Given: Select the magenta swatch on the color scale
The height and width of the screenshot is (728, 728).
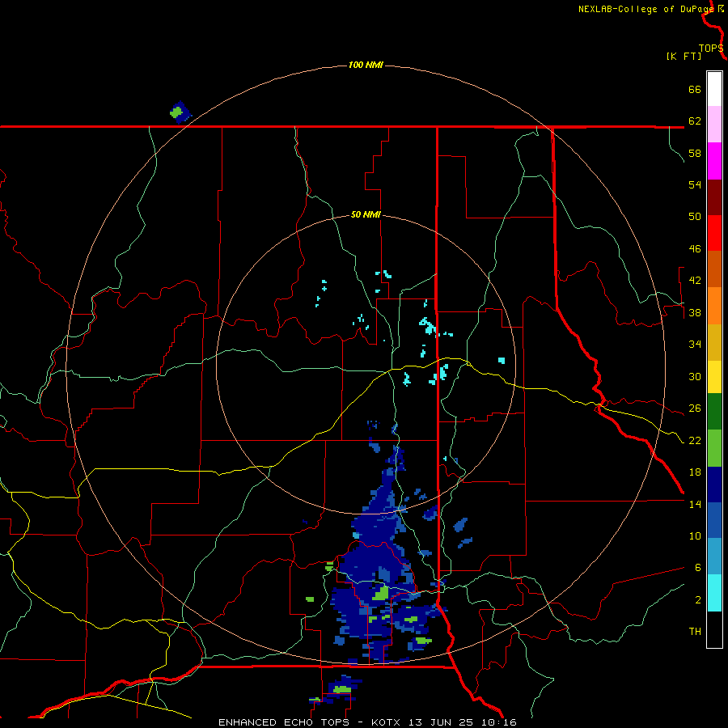Looking at the screenshot, I should [714, 161].
